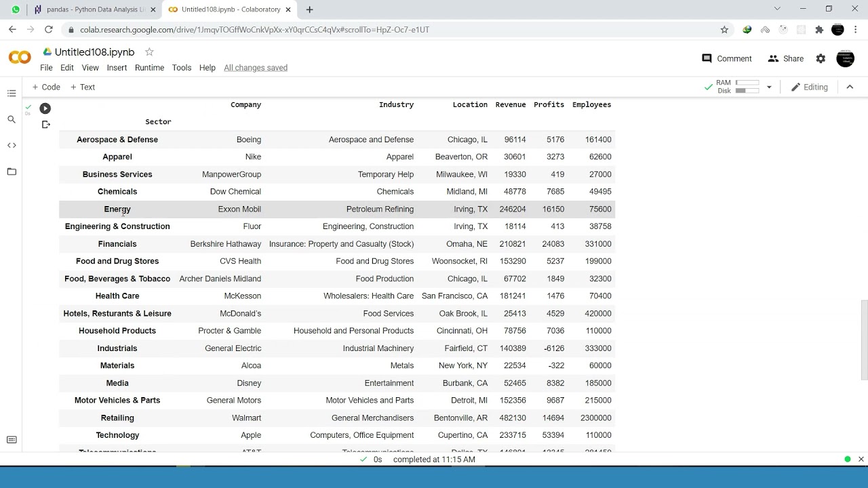Open the Help menu
The height and width of the screenshot is (488, 868).
coord(208,68)
